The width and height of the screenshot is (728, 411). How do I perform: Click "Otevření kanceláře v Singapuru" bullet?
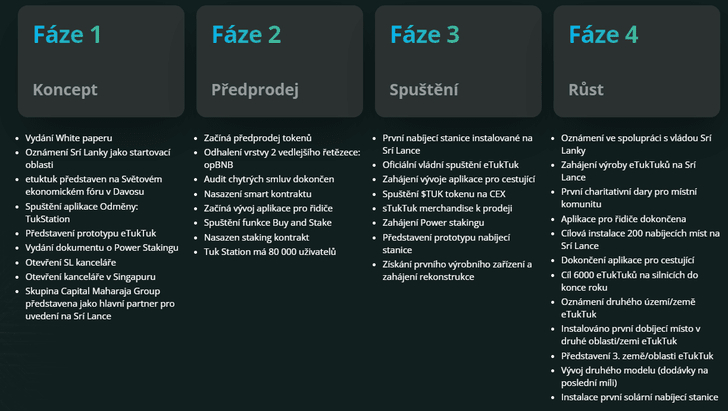(89, 276)
